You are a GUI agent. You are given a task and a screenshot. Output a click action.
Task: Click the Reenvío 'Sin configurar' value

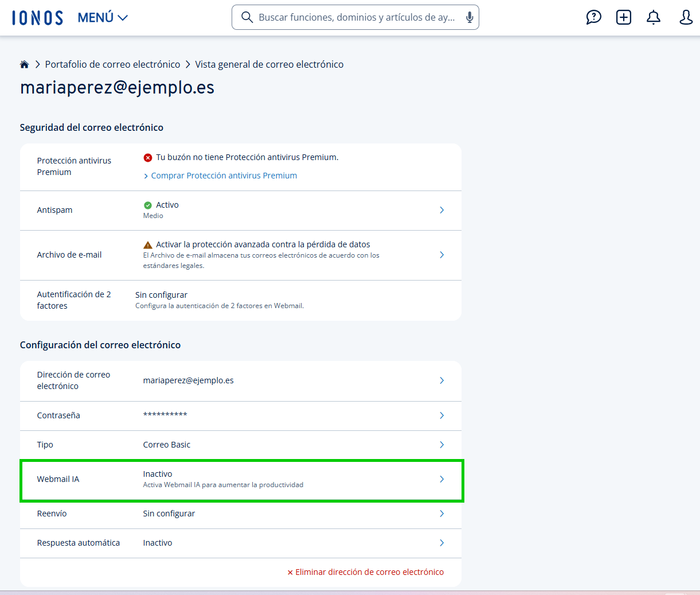[x=169, y=514]
